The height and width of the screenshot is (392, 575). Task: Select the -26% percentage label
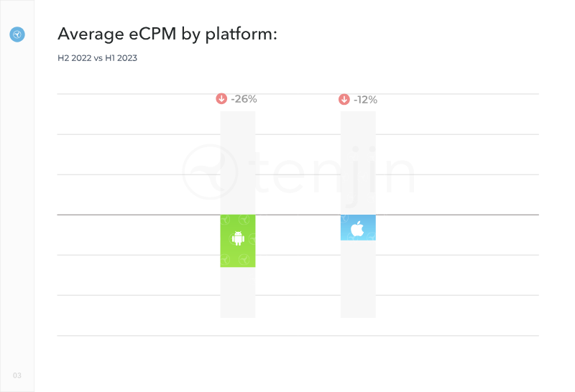(x=244, y=99)
